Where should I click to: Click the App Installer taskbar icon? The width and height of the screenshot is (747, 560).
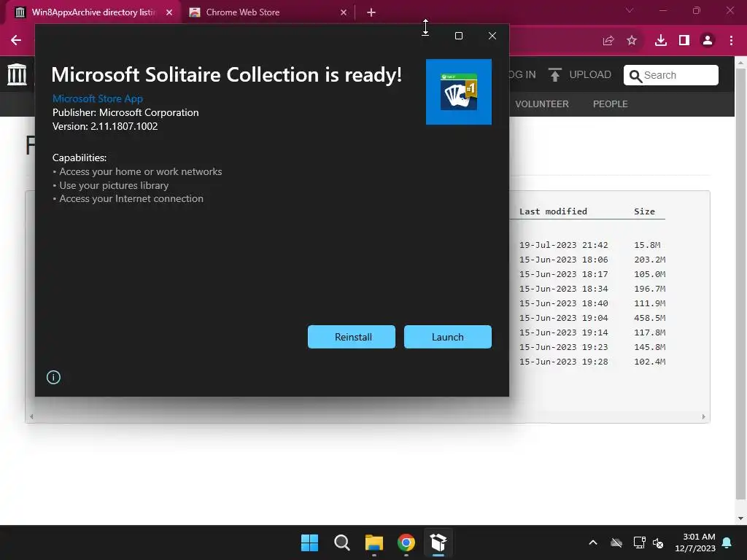pyautogui.click(x=438, y=542)
